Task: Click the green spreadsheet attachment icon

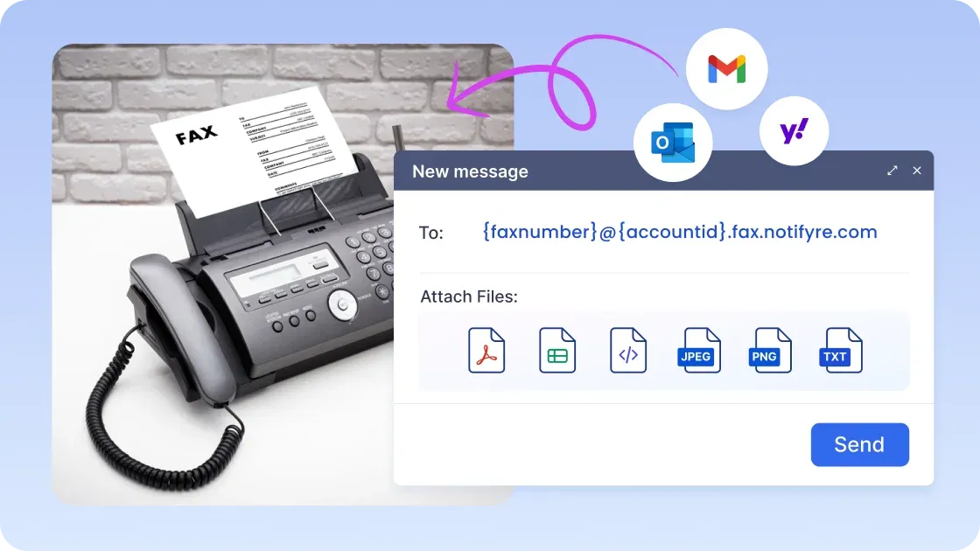Action: coord(556,350)
